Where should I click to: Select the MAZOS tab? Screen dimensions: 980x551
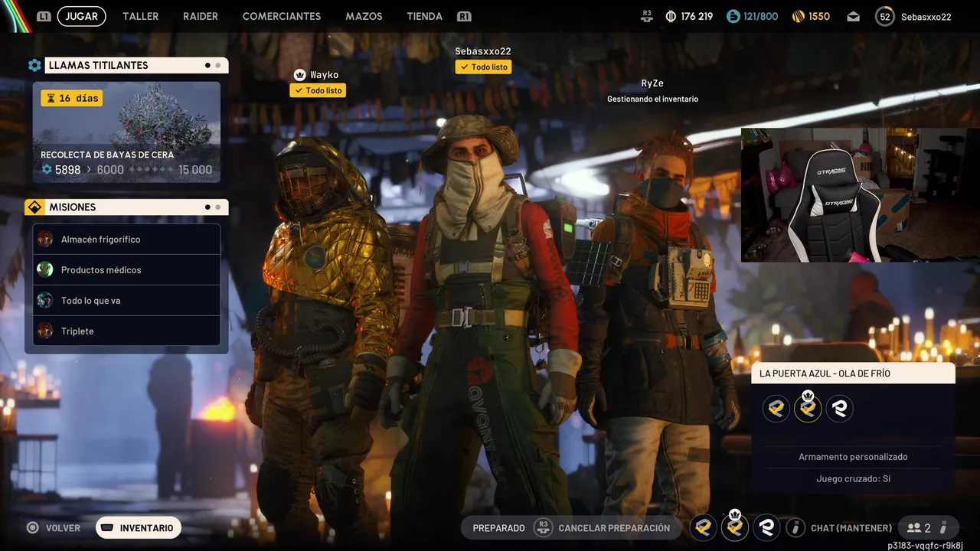[x=364, y=16]
